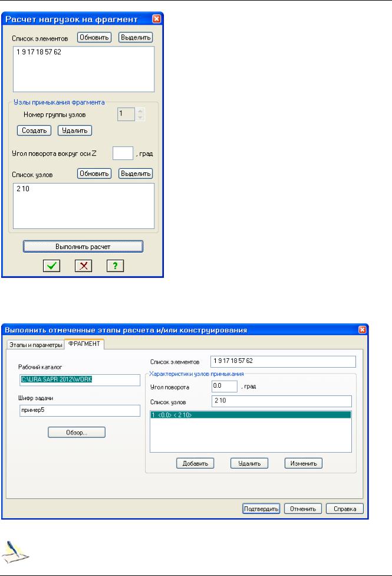The height and width of the screenshot is (576, 392).
Task: Confirm with the green checkmark icon
Action: click(51, 266)
